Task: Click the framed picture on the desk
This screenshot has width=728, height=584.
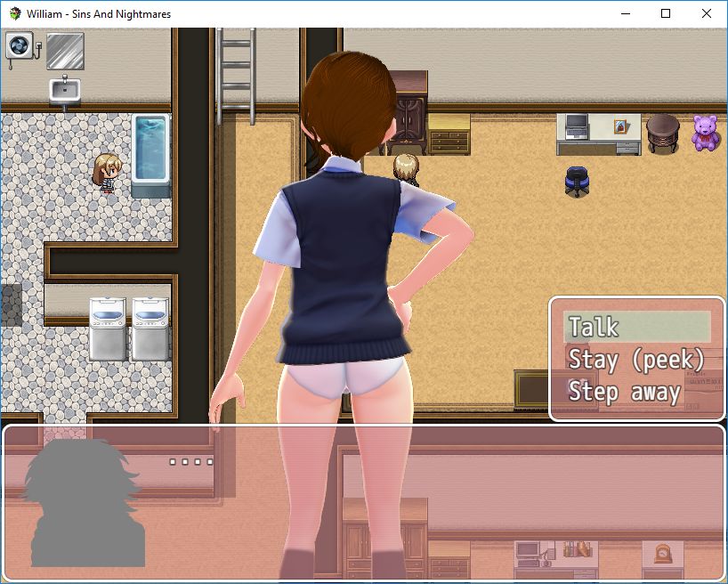Action: click(x=621, y=126)
